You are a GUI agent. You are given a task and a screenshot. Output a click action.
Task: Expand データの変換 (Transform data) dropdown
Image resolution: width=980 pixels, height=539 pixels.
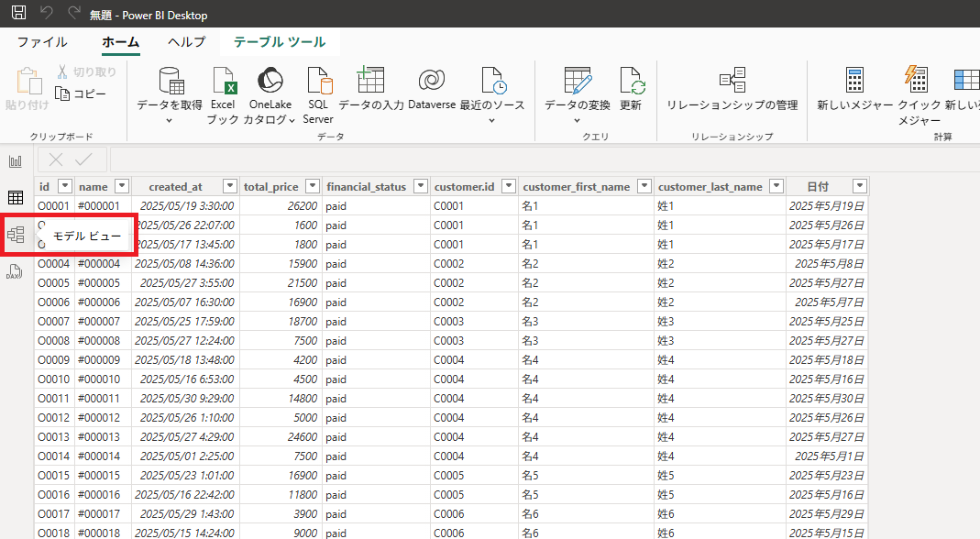[x=577, y=120]
